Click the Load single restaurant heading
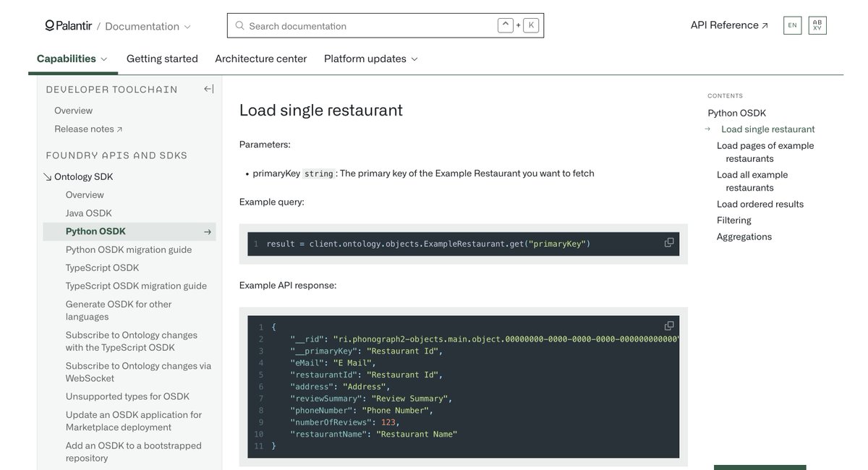This screenshot has width=868, height=470. pos(321,110)
